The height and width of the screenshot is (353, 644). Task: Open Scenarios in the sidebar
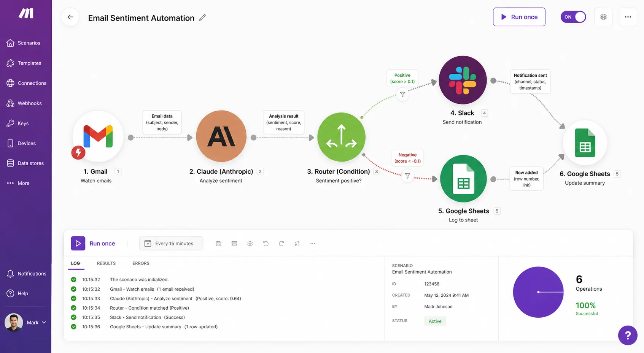click(x=24, y=43)
